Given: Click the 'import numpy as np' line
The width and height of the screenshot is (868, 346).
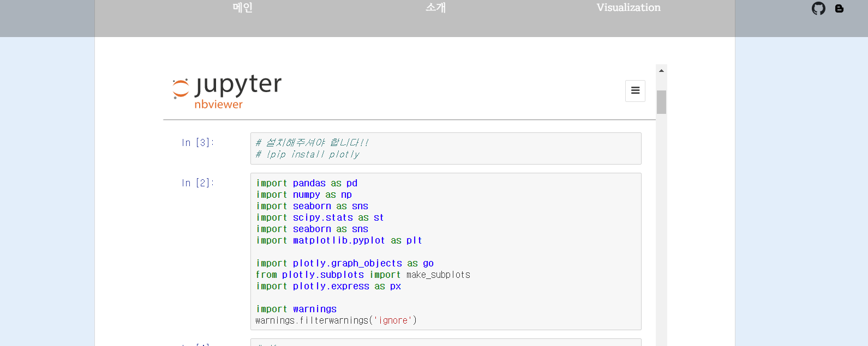Looking at the screenshot, I should [x=304, y=195].
